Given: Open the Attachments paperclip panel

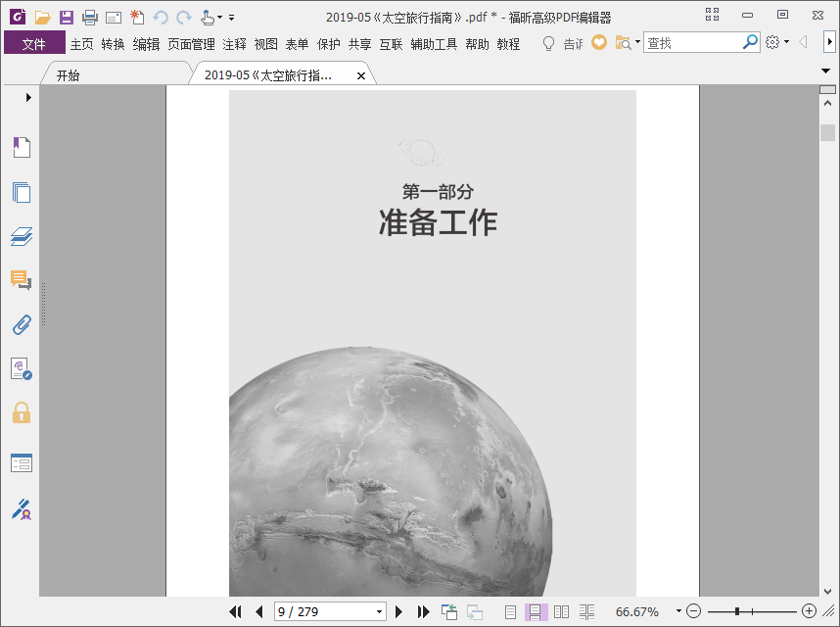Looking at the screenshot, I should [22, 324].
